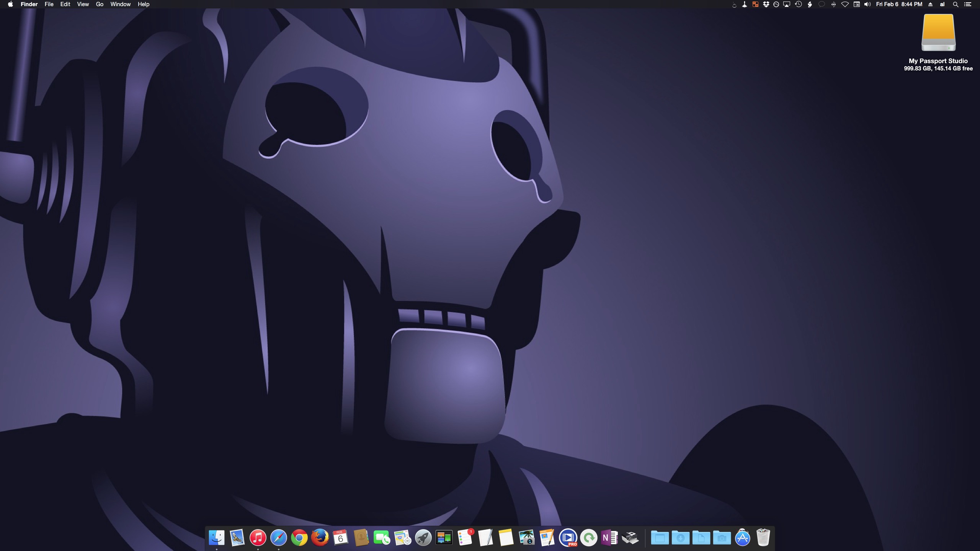The width and height of the screenshot is (980, 551).
Task: Open the "al" user account menu
Action: point(942,4)
